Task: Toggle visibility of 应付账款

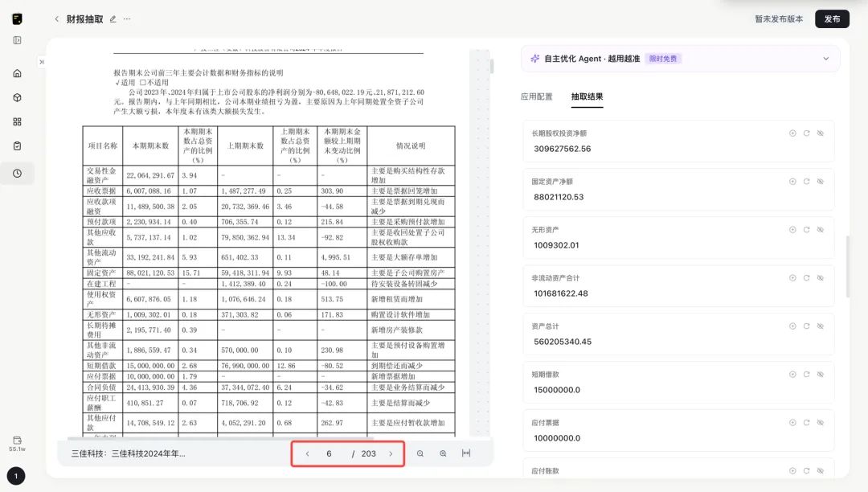Action: (821, 470)
